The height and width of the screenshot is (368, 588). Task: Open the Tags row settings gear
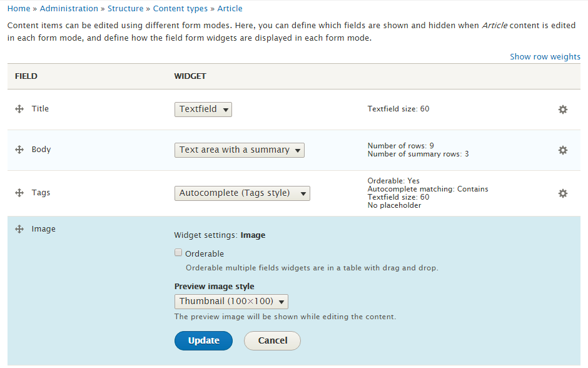[x=562, y=193]
